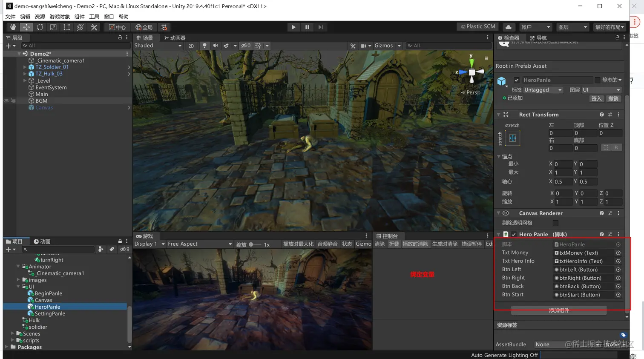644x359 pixels.
Task: Switch to the Animator tab
Action: (175, 38)
